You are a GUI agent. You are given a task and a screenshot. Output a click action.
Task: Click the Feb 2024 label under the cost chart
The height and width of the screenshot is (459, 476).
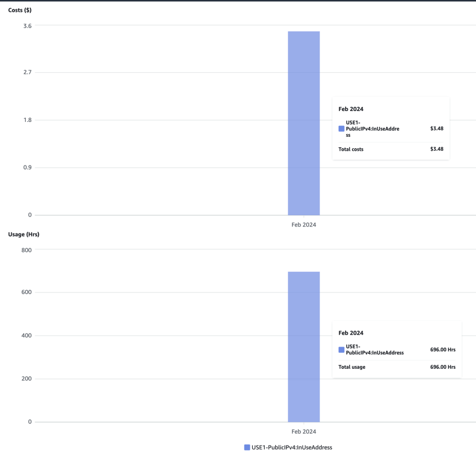303,225
